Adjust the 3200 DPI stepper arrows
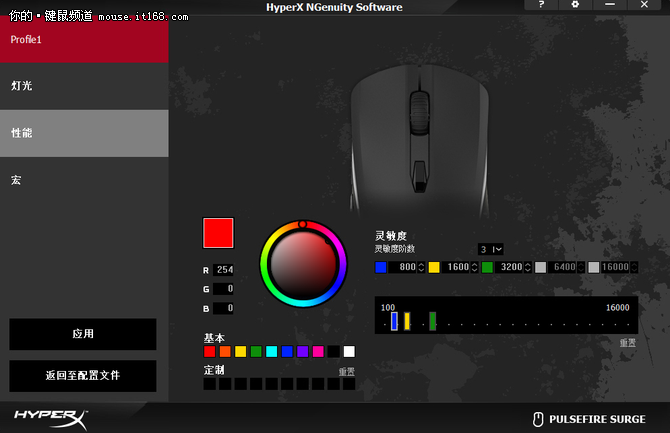 coord(528,267)
